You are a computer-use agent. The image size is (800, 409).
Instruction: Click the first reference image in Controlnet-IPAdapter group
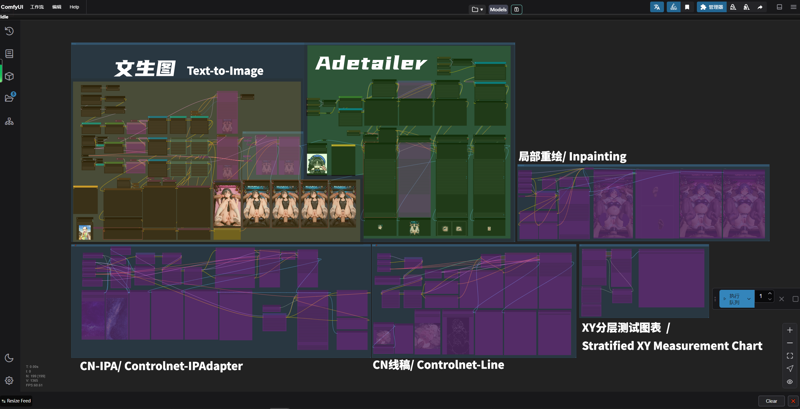tap(93, 319)
